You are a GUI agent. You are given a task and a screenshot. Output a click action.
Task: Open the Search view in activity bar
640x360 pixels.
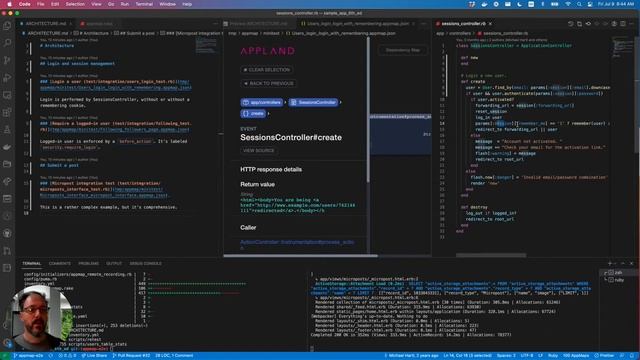point(7,43)
